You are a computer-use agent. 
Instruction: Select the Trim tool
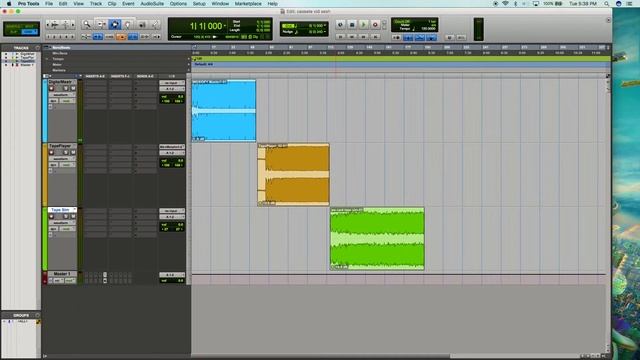pyautogui.click(x=101, y=25)
